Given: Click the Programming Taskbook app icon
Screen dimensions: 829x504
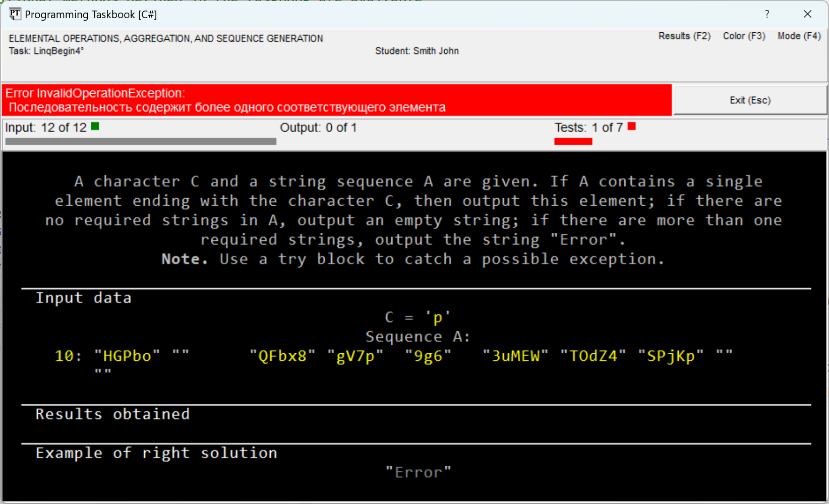Looking at the screenshot, I should tap(15, 14).
